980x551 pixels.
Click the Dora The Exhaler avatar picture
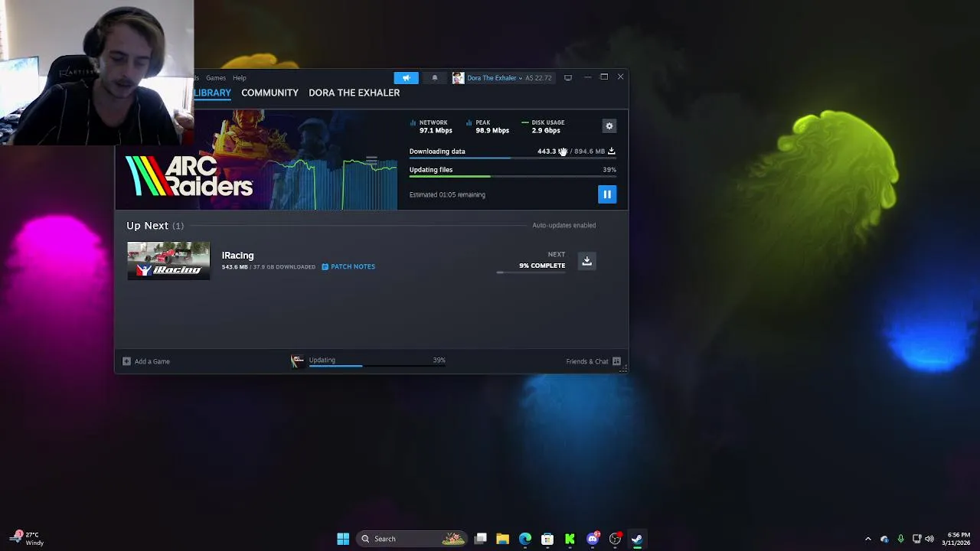tap(458, 78)
